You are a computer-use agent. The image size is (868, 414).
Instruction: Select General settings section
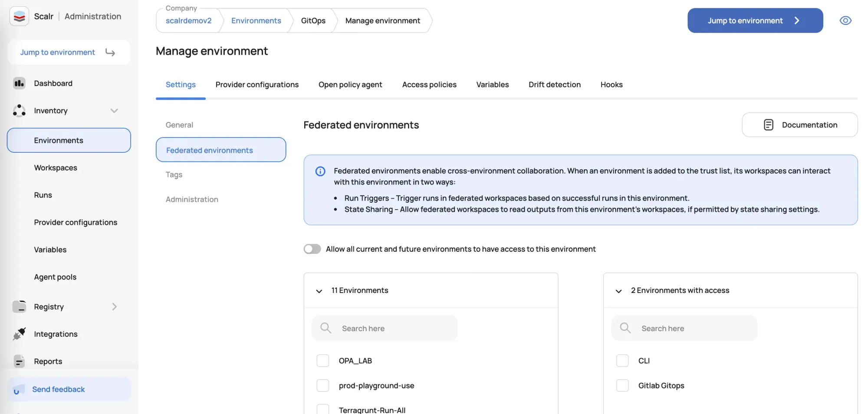[x=179, y=125]
